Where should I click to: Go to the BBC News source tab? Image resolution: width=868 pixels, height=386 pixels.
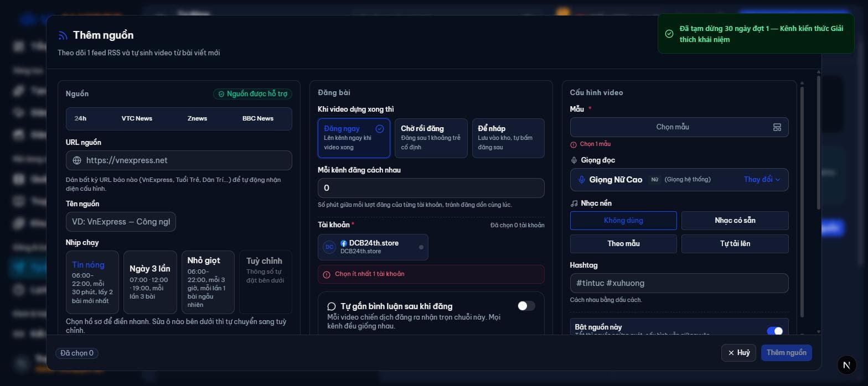(x=258, y=118)
